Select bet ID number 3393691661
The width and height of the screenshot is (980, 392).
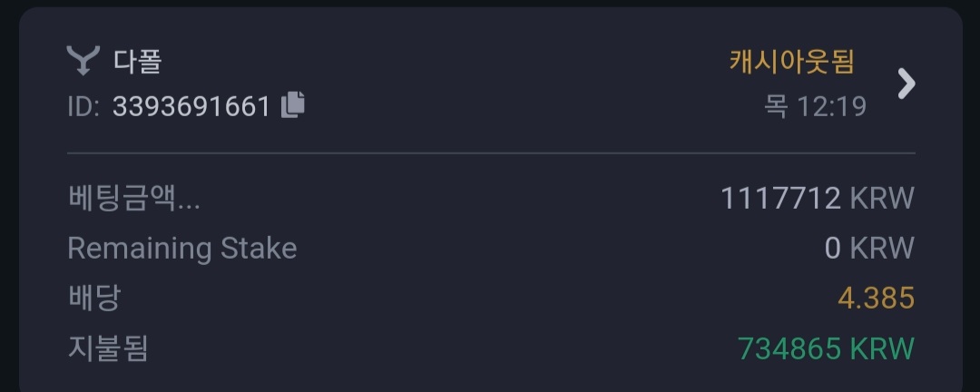pos(191,107)
